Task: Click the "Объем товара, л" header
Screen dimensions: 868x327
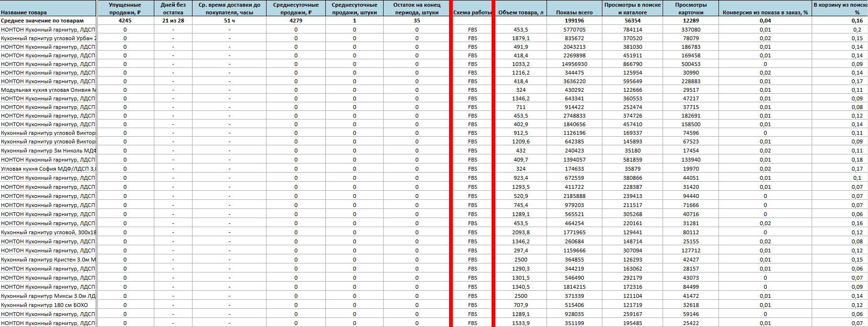Action: [x=521, y=12]
